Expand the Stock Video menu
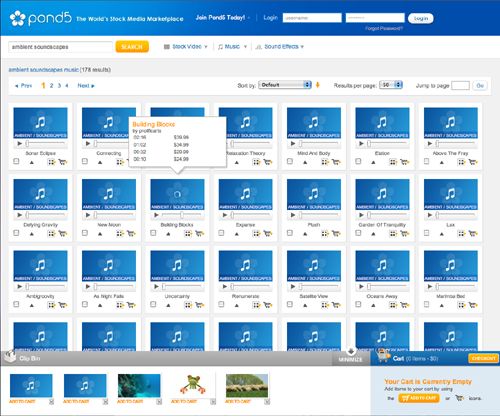The height and width of the screenshot is (416, 500). pyautogui.click(x=186, y=47)
